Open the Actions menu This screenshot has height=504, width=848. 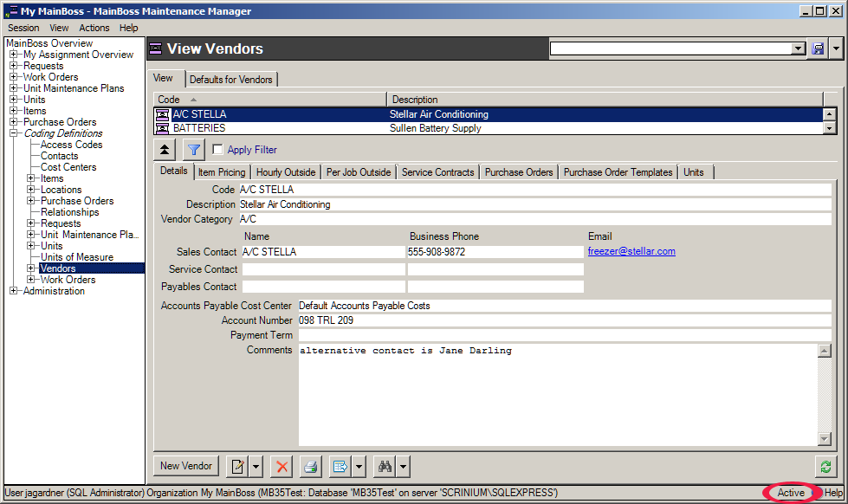(x=94, y=28)
